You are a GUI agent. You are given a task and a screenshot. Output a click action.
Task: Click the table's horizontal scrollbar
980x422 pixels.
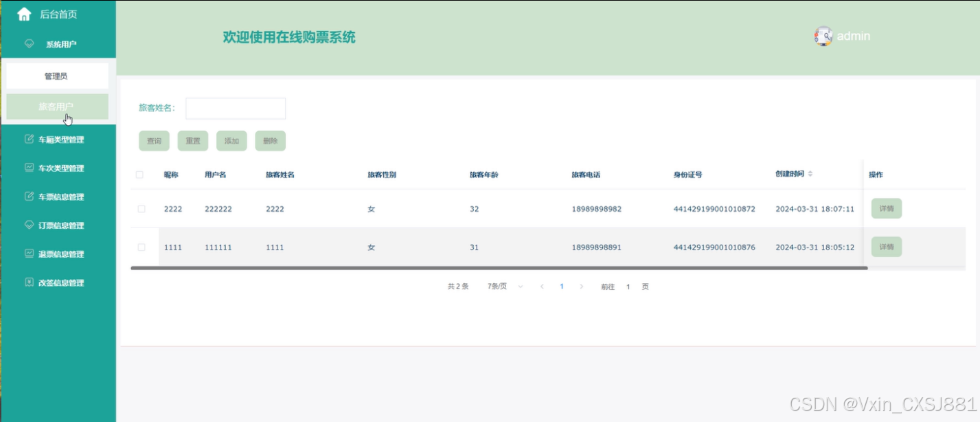coord(499,268)
